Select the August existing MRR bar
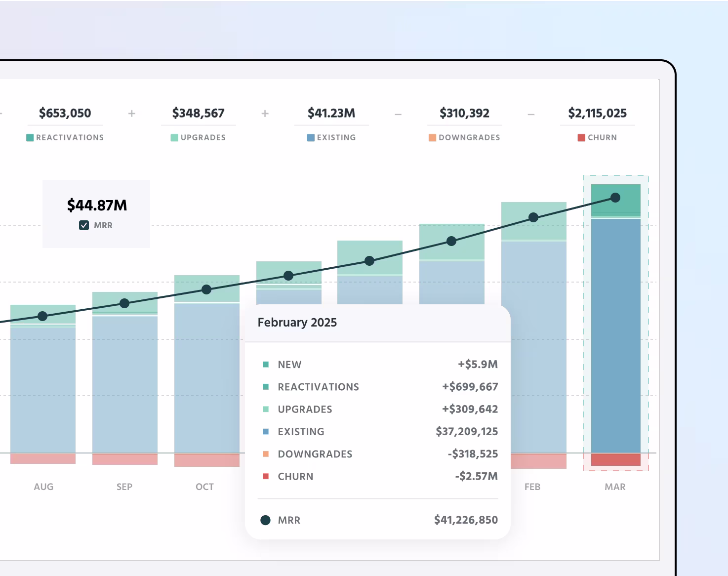Viewport: 728px width, 576px height. coord(43,390)
